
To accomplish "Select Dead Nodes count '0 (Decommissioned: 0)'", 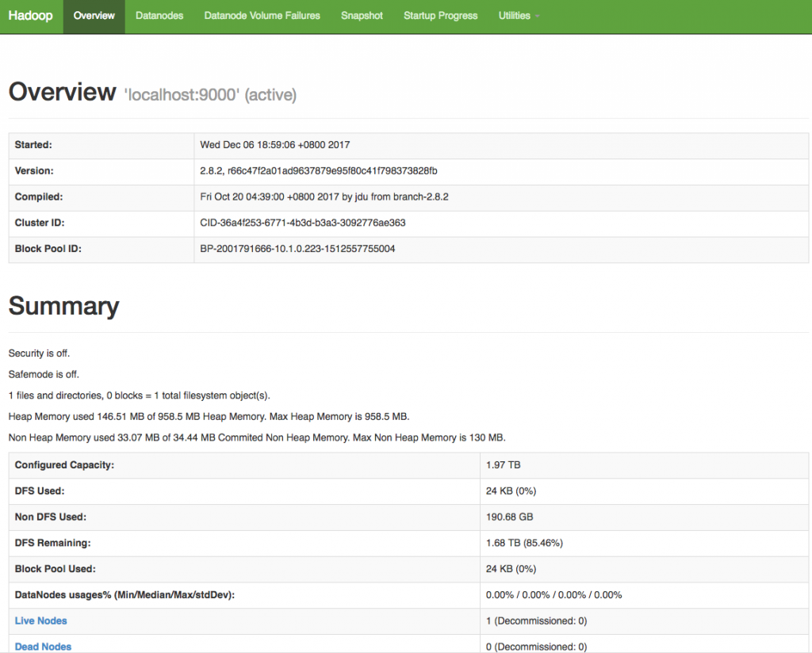I will [536, 647].
